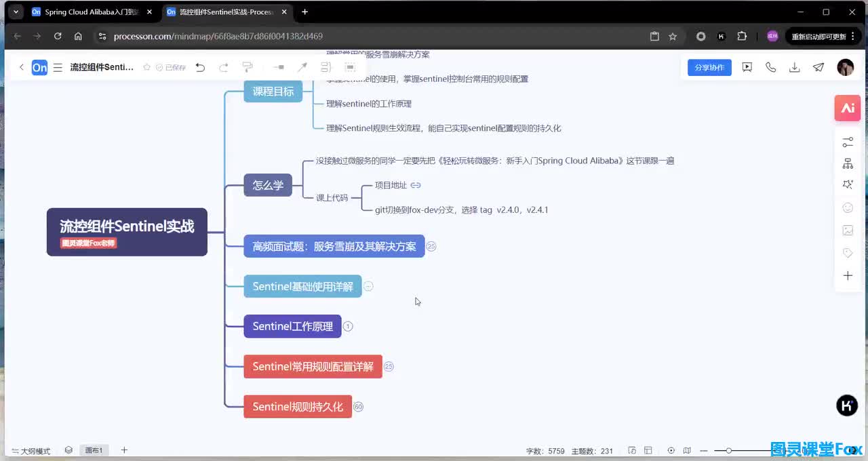The width and height of the screenshot is (868, 461).
Task: Open the hamburger menu next to the logo
Action: click(x=58, y=67)
